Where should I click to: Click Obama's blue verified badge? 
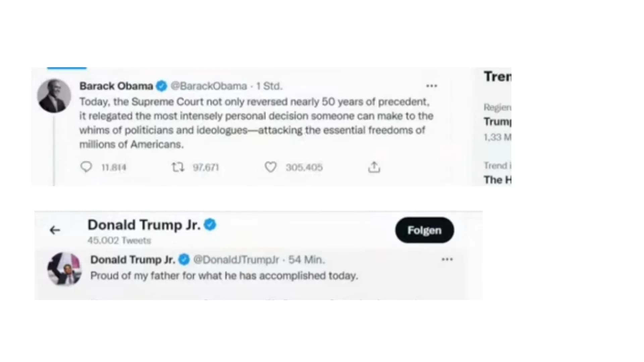[162, 86]
